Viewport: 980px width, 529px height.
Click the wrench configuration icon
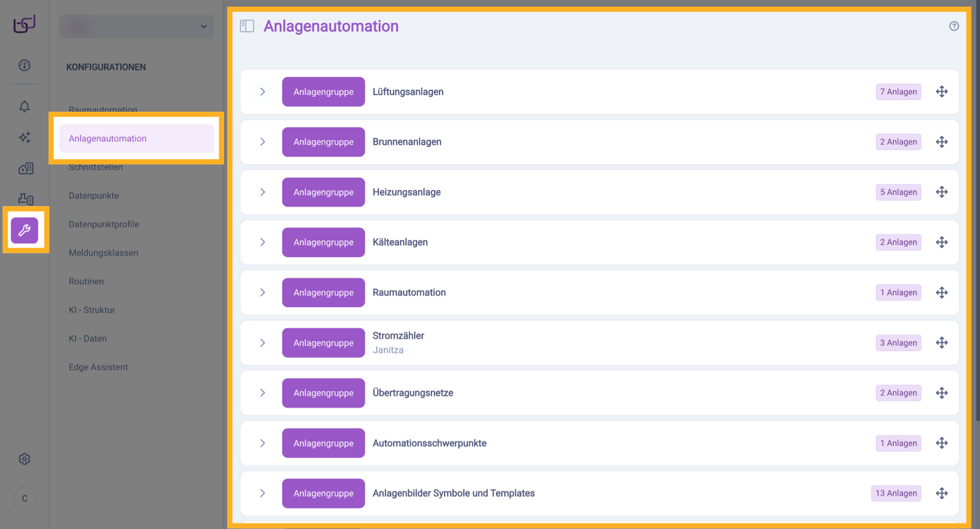tap(24, 230)
